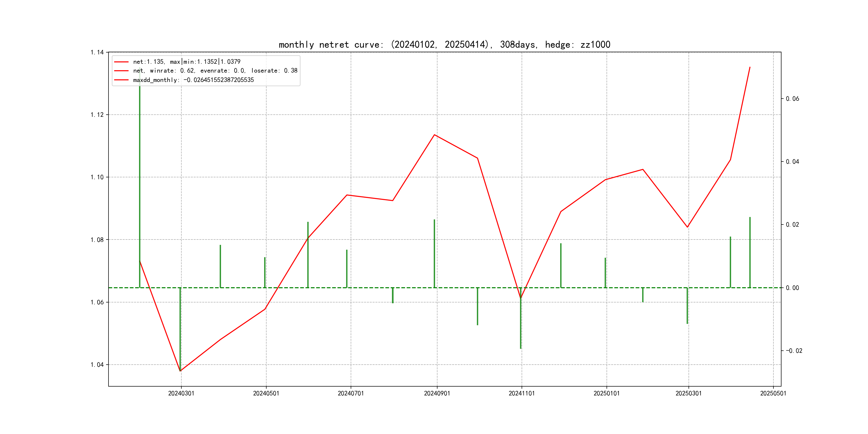Click the 1.04 left axis tick label

97,365
